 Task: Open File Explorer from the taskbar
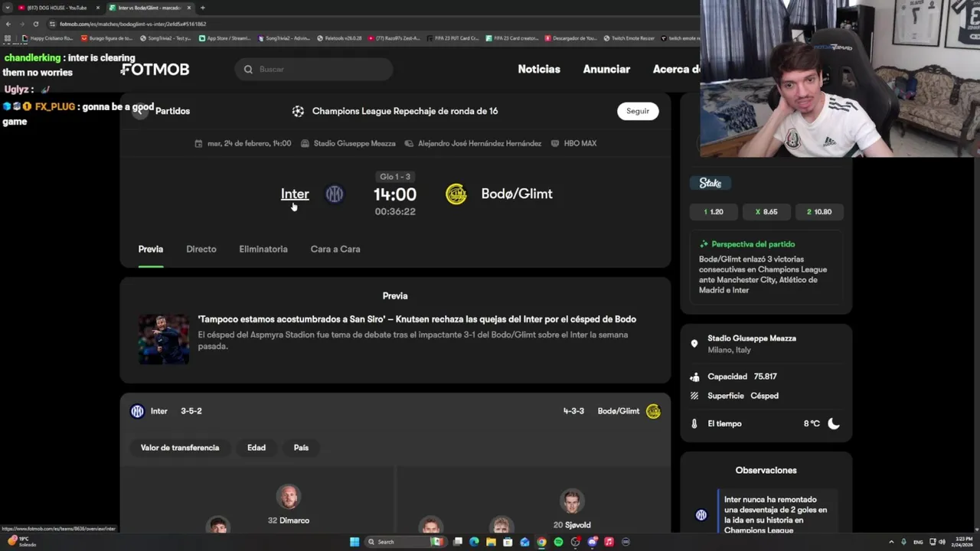pos(491,542)
